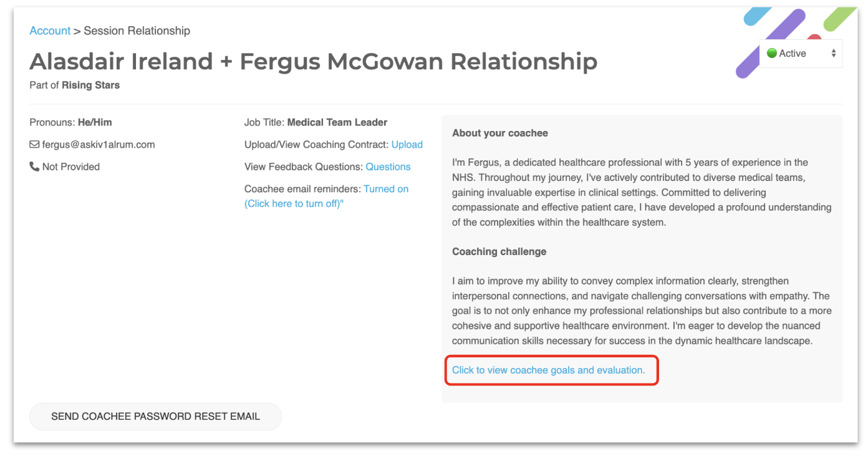The width and height of the screenshot is (868, 459).
Task: Send coachee password reset email
Action: tap(155, 417)
